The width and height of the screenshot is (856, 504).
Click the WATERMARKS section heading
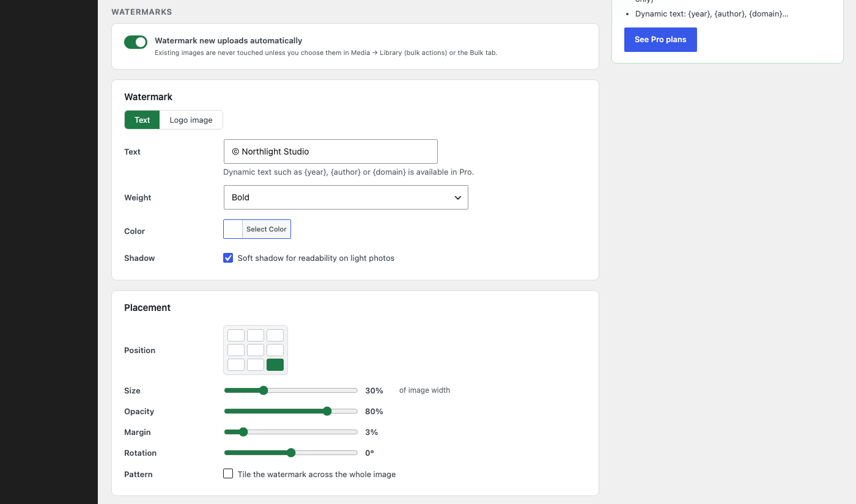point(142,12)
